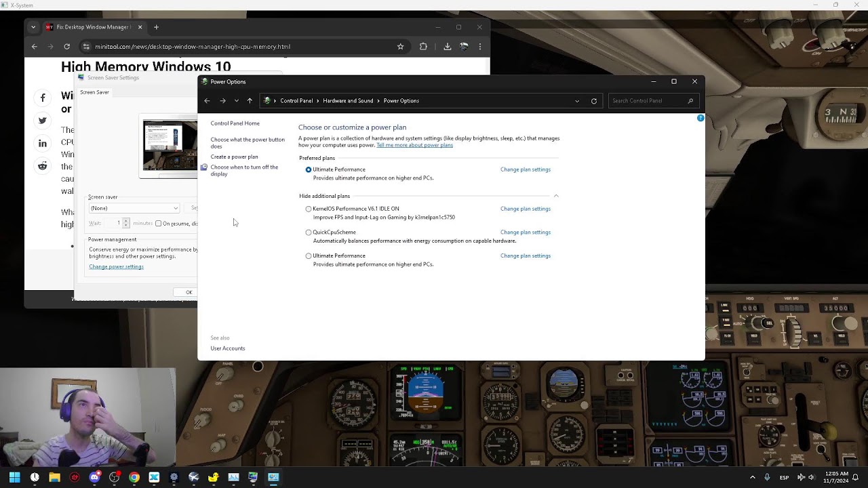Open Discord from taskbar
Image resolution: width=868 pixels, height=488 pixels.
(x=94, y=477)
